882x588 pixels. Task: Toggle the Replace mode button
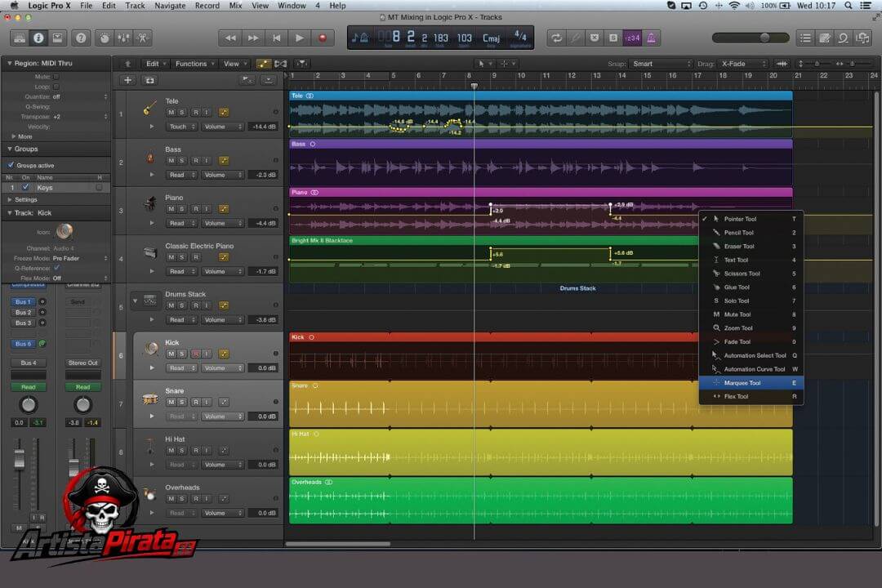(594, 38)
